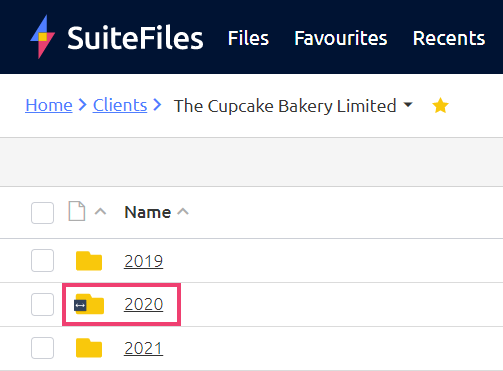Image resolution: width=503 pixels, height=371 pixels.
Task: Click the synced 2020 folder icon
Action: pyautogui.click(x=89, y=304)
